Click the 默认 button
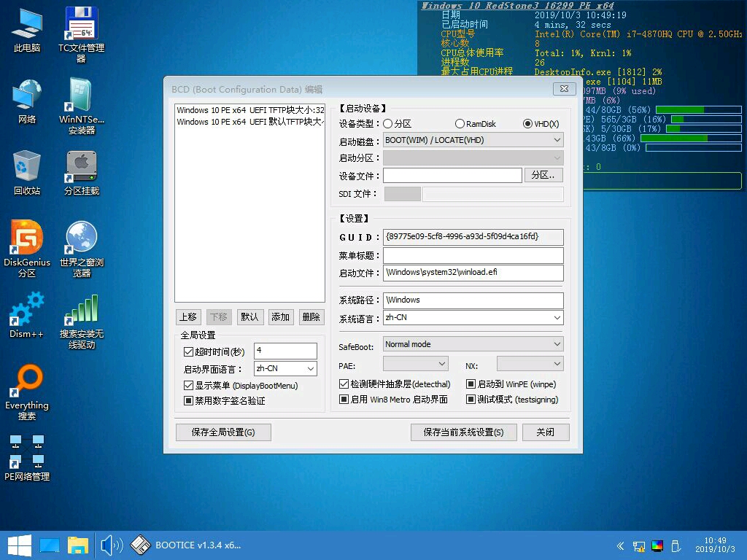Image resolution: width=747 pixels, height=560 pixels. click(x=249, y=317)
